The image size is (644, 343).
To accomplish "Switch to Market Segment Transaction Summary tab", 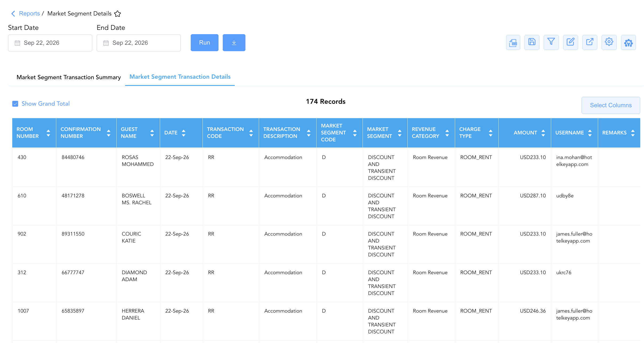I will 69,77.
